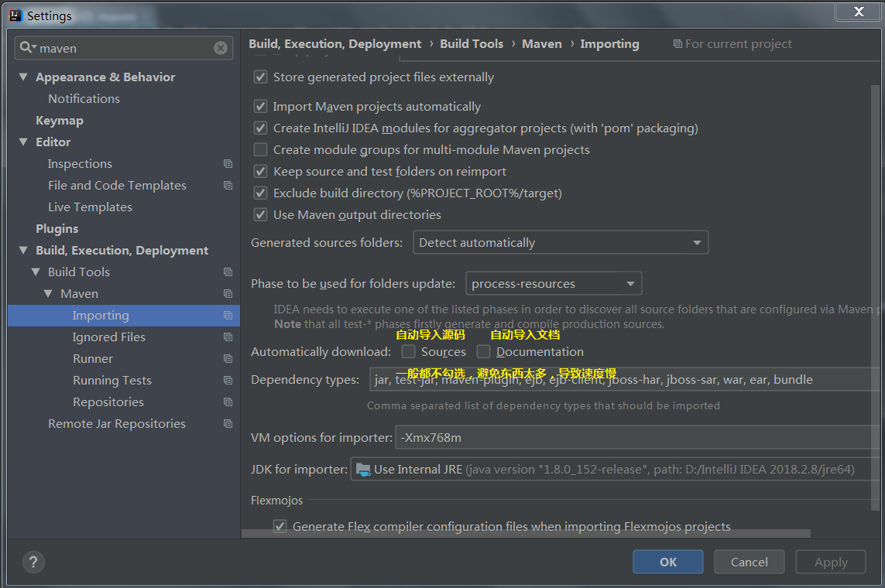Screen dimensions: 885x588
Task: Click Build Tools in breadcrumb path
Action: [x=472, y=44]
